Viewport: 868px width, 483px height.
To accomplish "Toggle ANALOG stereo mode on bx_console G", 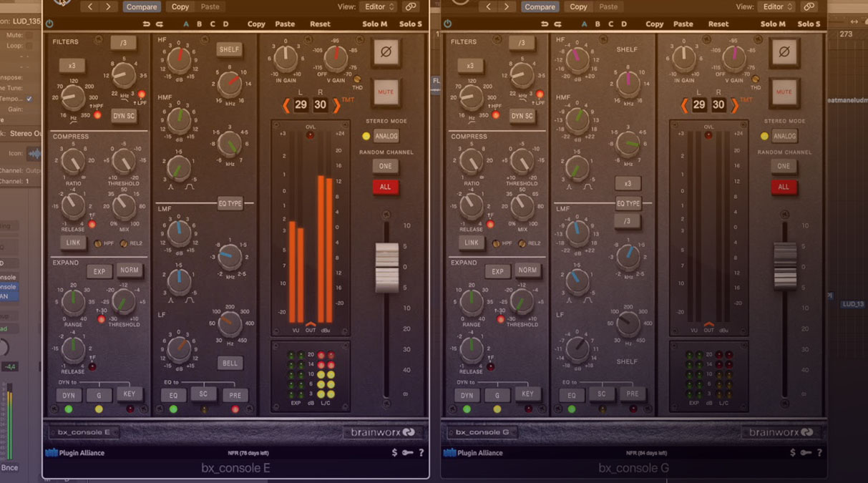I will point(784,136).
